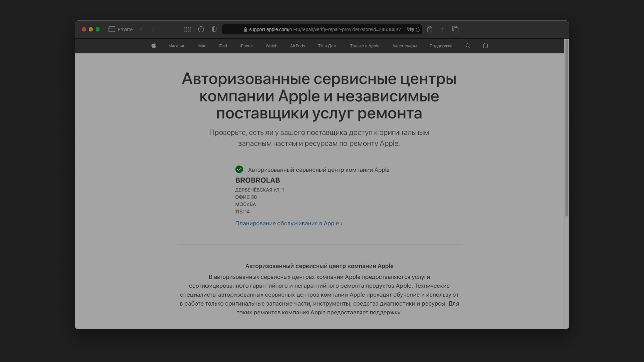Screen dimensions: 644x362
Task: Open the Магазин menu item
Action: tap(177, 46)
